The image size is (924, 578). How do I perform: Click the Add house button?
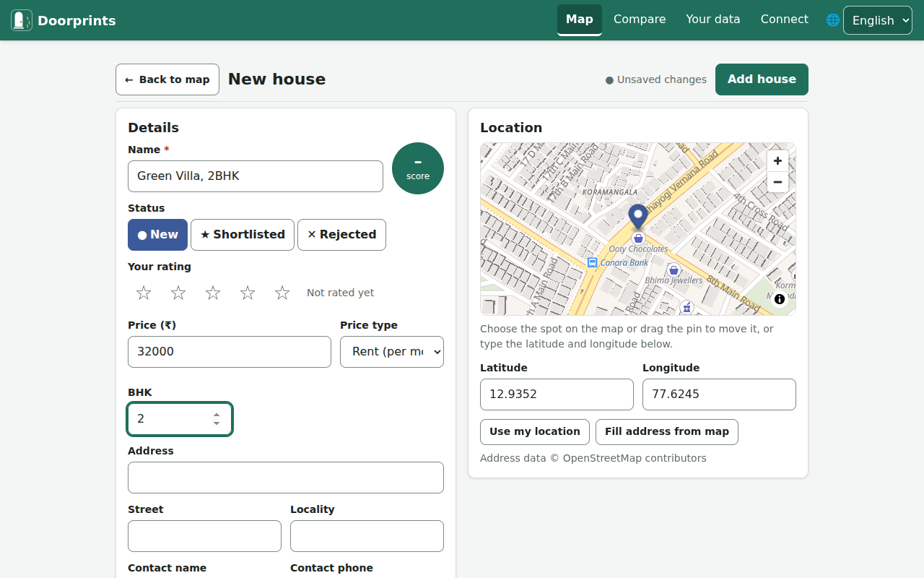pos(762,79)
